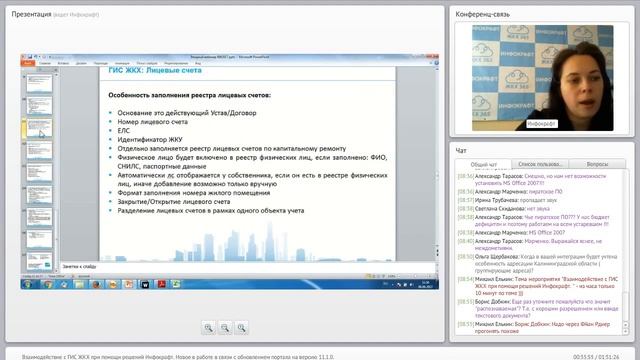Screen dimensions: 640x360
Task: Launch Firefox from the shared taskbar
Action: pos(96,284)
